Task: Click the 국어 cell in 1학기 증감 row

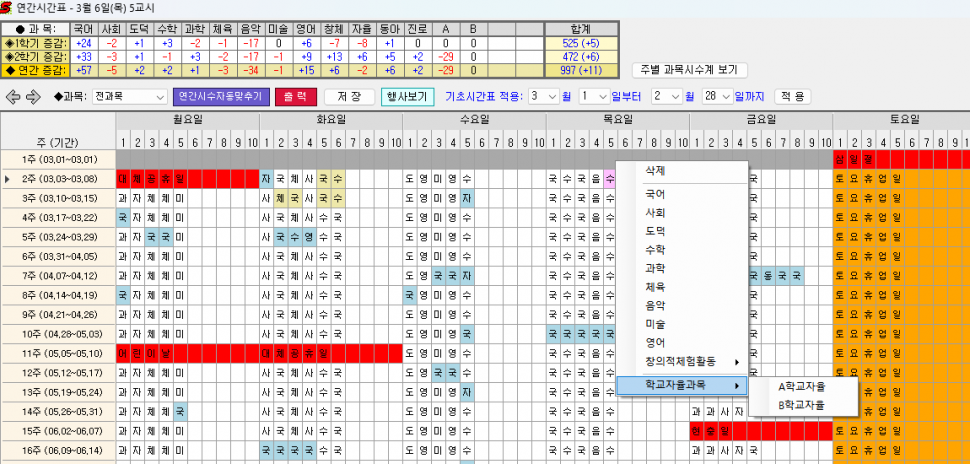Action: (83, 44)
